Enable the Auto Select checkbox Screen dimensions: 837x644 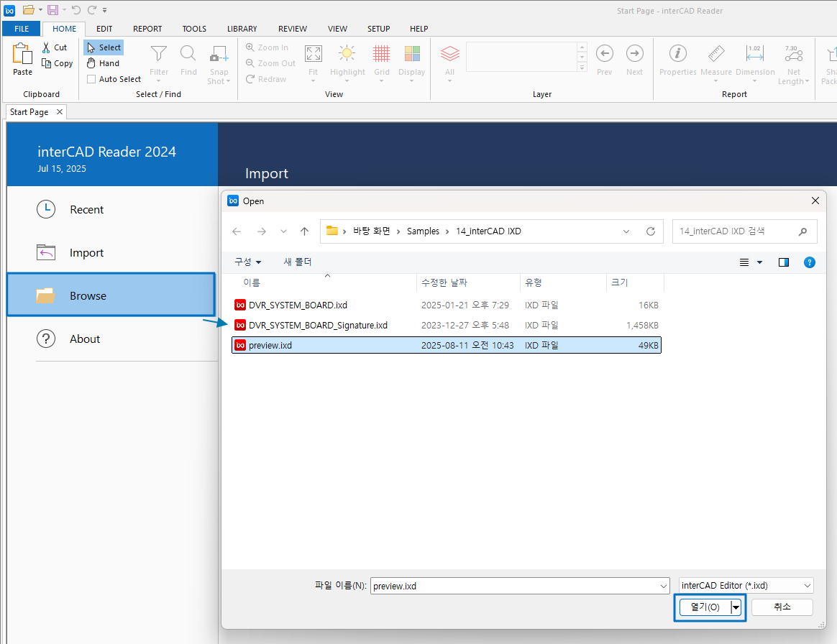[91, 79]
